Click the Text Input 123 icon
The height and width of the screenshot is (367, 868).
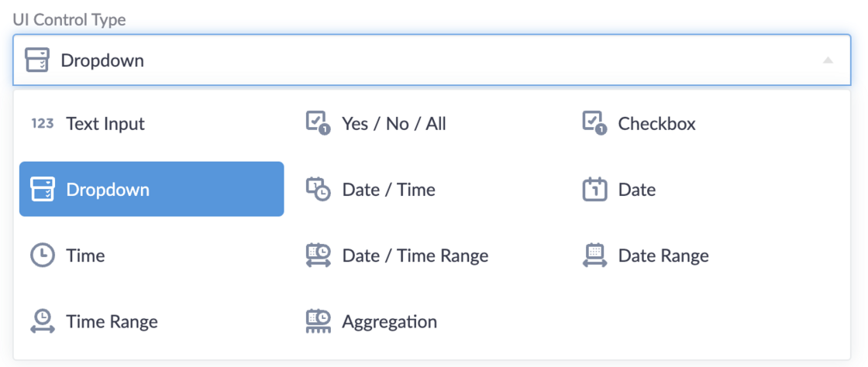click(43, 124)
